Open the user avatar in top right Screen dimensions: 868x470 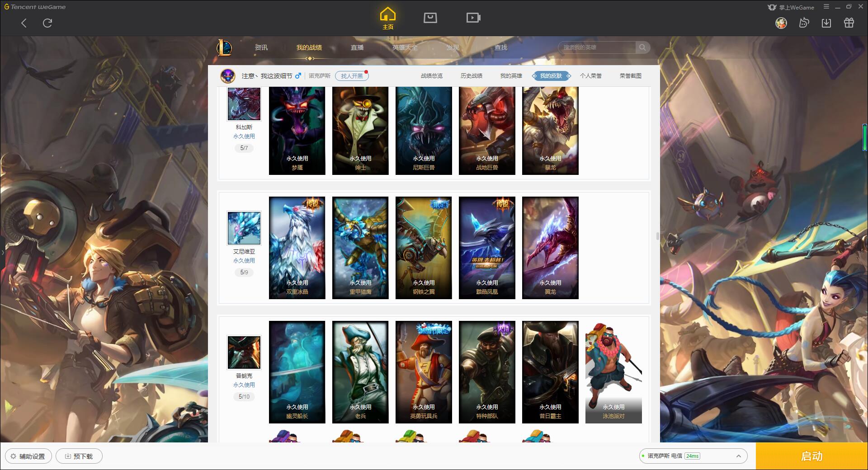781,23
